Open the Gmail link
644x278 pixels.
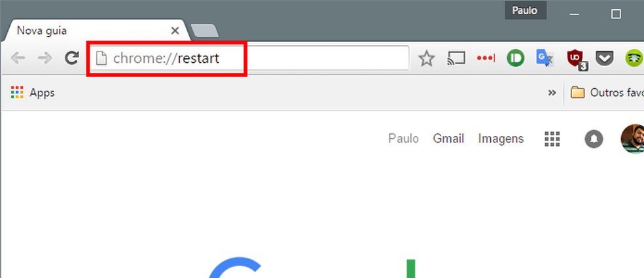[x=448, y=139]
